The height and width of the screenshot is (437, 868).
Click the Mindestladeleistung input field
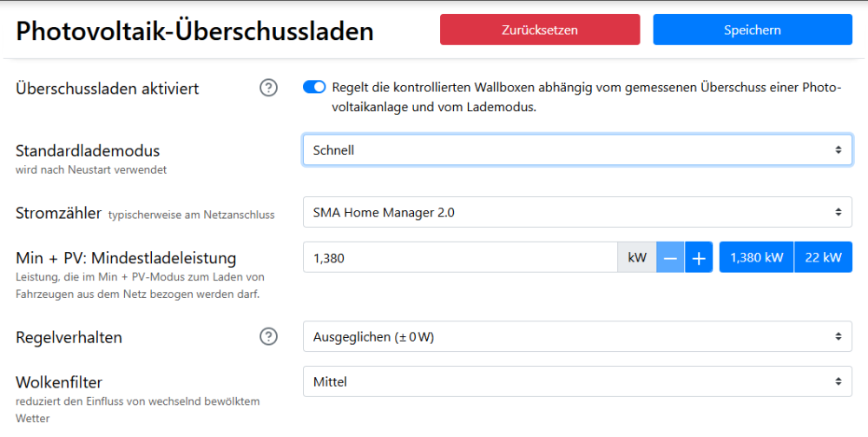[x=459, y=257]
